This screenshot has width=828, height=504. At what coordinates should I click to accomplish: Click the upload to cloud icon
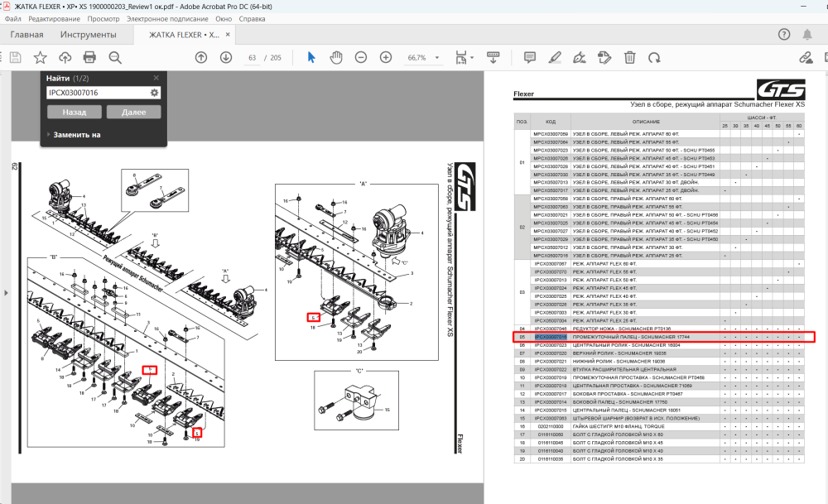click(65, 58)
